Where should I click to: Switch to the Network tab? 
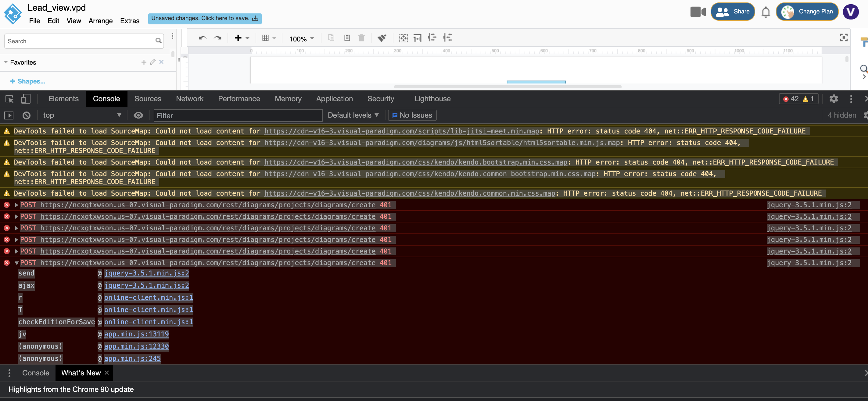(x=190, y=99)
